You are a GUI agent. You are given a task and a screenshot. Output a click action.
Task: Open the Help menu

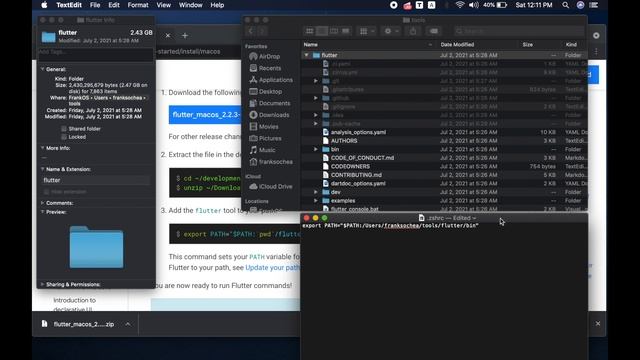[217, 5]
